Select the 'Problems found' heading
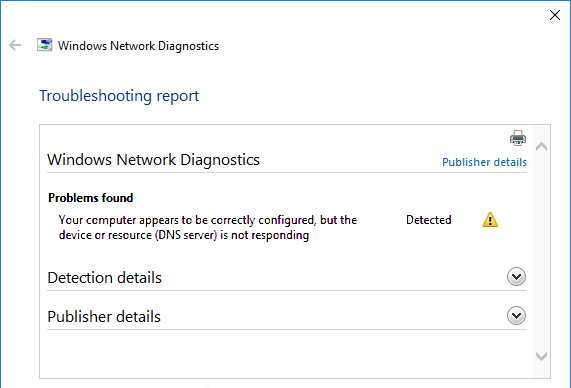Screen dimensions: 571x388 click(91, 198)
